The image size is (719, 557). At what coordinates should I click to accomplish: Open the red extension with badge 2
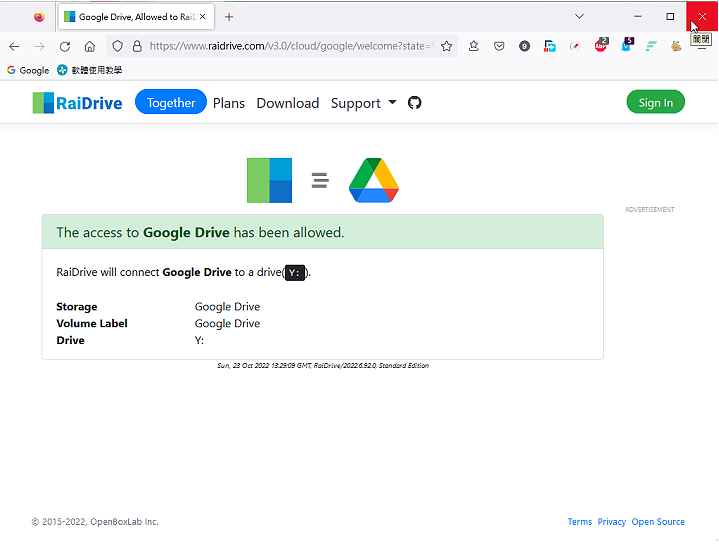[601, 45]
